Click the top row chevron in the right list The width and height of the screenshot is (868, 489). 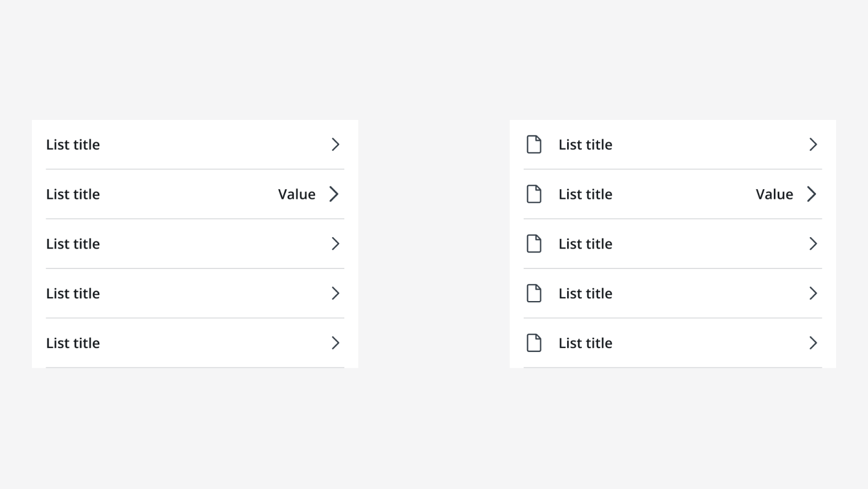813,145
